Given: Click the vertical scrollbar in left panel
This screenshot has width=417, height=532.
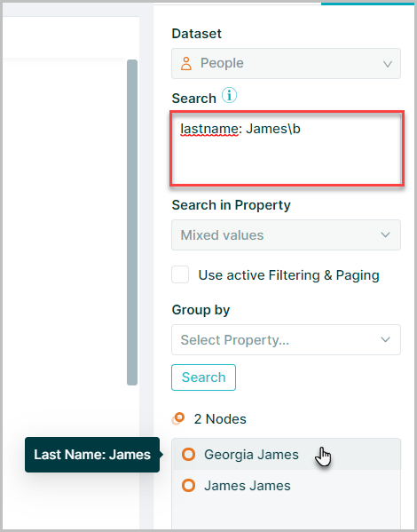Looking at the screenshot, I should [x=132, y=222].
